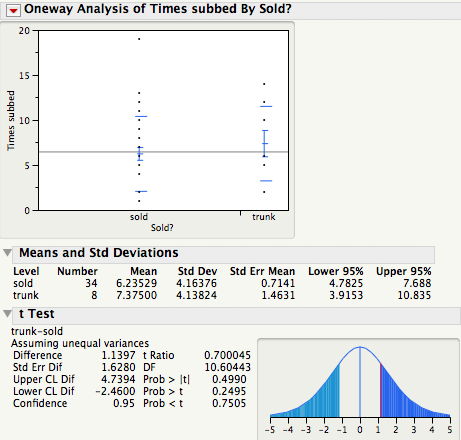Select the Times subbed y-axis label
This screenshot has width=461, height=440.
click(x=11, y=120)
